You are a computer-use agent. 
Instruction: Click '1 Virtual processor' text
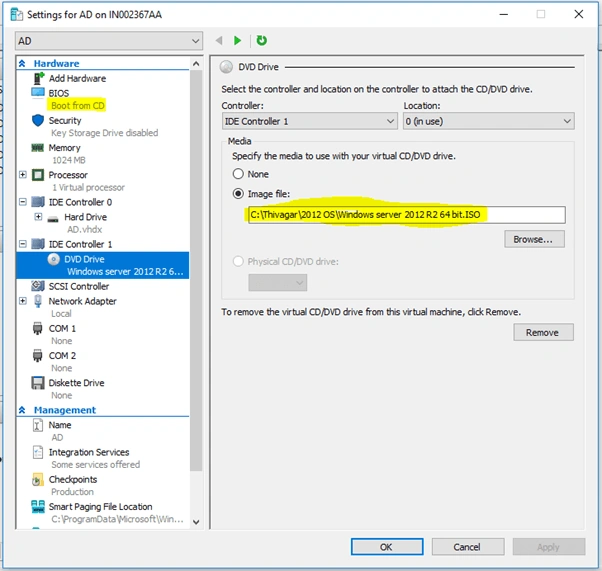tap(88, 187)
